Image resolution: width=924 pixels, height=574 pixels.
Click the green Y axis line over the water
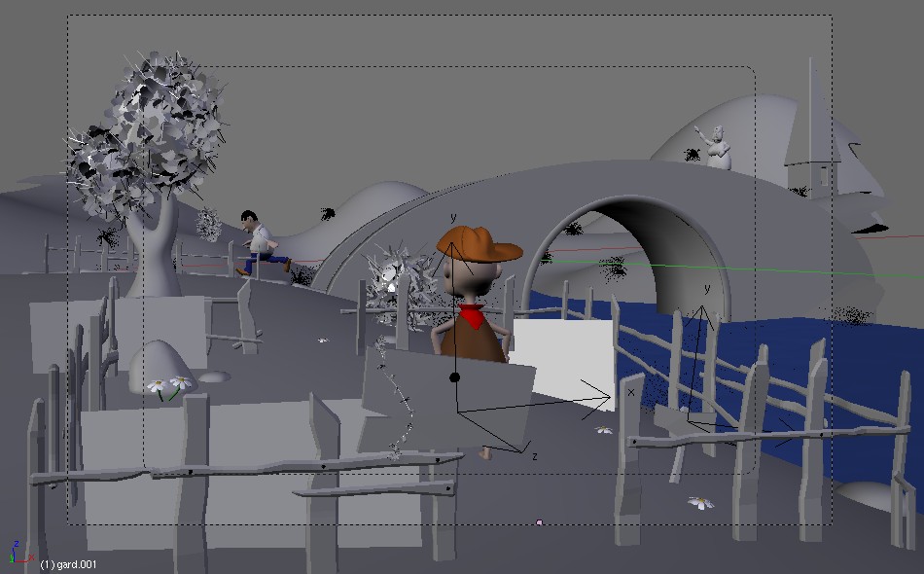[778, 269]
